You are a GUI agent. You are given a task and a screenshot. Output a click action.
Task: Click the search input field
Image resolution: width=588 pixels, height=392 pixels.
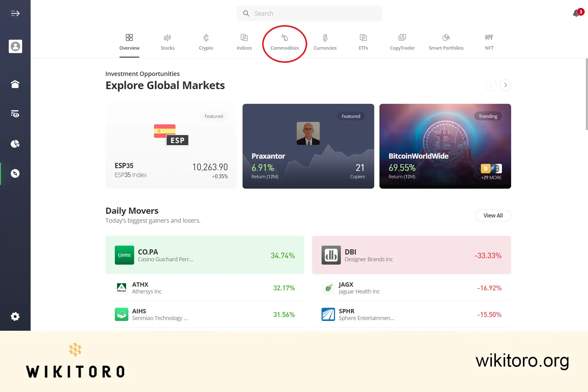click(x=310, y=13)
